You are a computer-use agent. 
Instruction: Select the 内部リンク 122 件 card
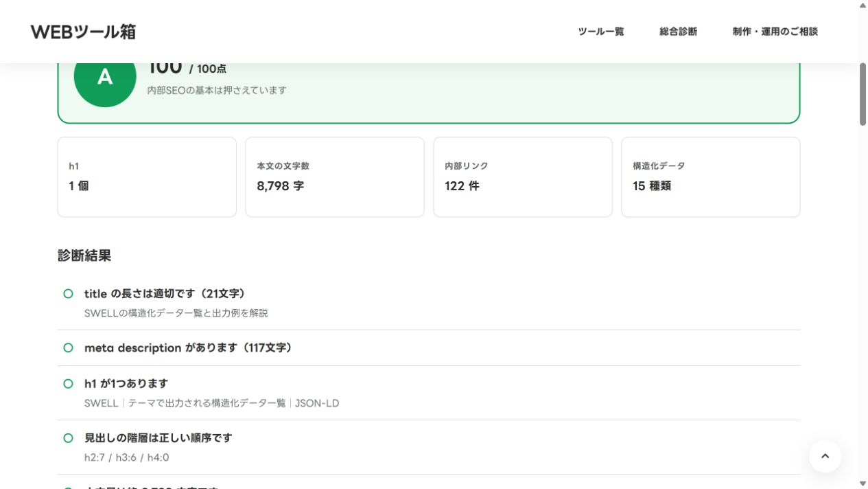(523, 177)
